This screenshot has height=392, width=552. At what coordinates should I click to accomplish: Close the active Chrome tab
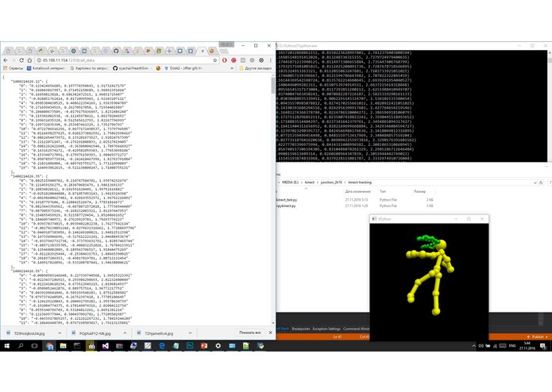(x=203, y=51)
